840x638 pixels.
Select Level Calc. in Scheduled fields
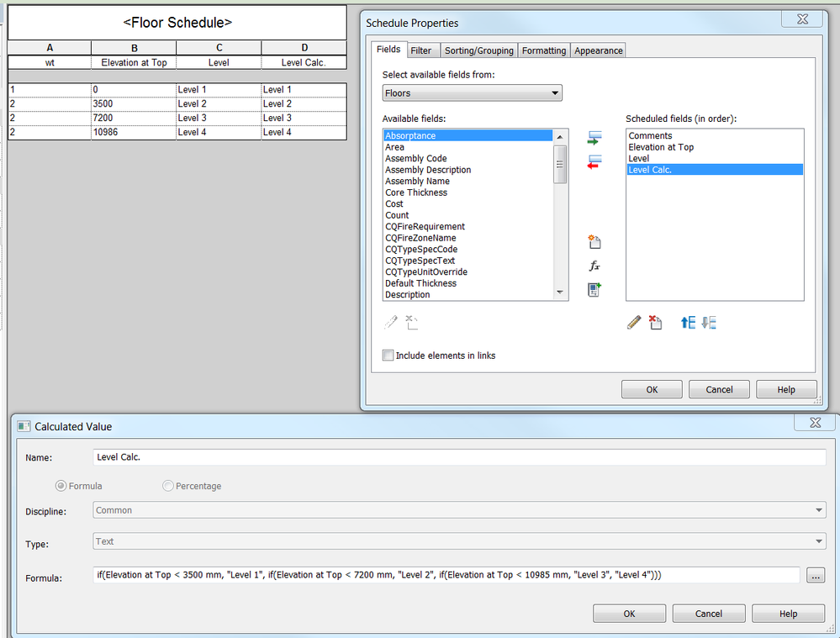click(715, 169)
